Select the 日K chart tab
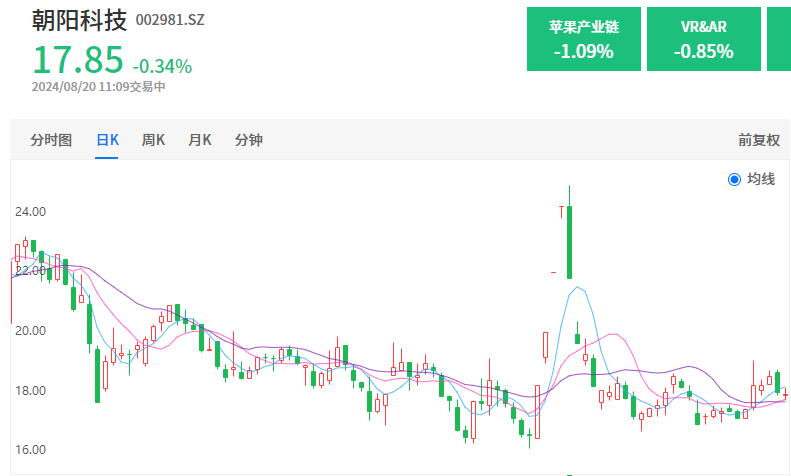Viewport: 791px width, 476px height. 107,140
